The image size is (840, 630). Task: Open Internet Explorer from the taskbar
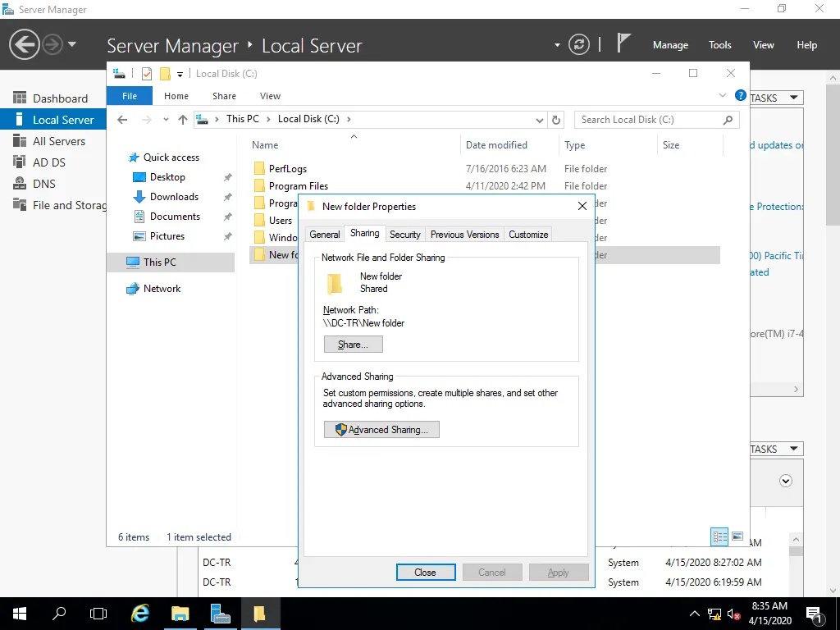point(140,614)
